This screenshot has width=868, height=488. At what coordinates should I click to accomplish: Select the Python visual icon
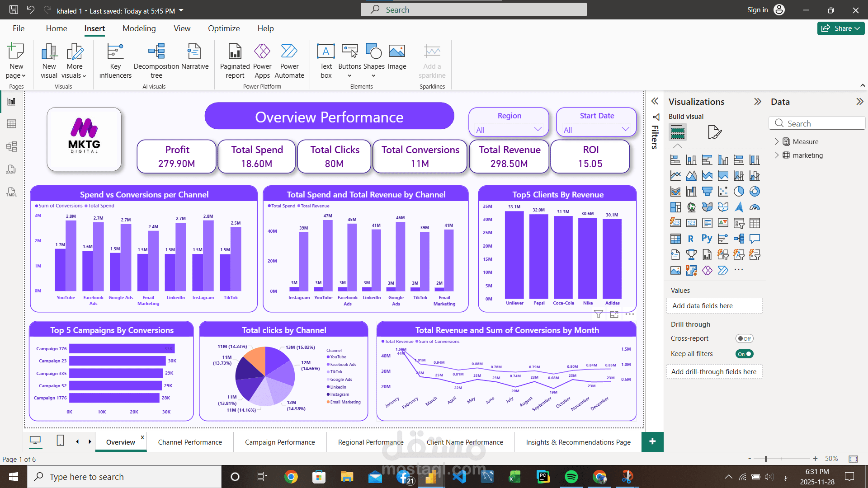[x=707, y=239]
